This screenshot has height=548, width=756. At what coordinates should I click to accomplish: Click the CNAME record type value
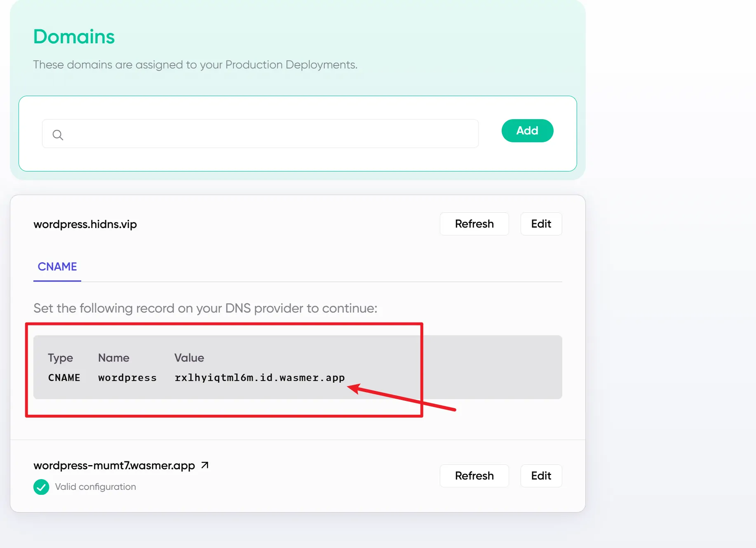point(64,378)
